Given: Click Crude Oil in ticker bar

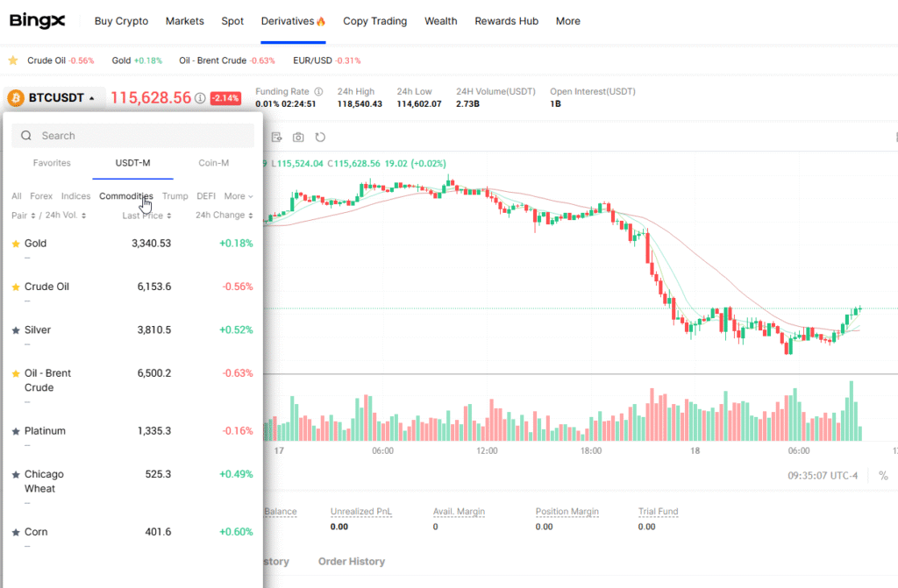Looking at the screenshot, I should [x=61, y=60].
